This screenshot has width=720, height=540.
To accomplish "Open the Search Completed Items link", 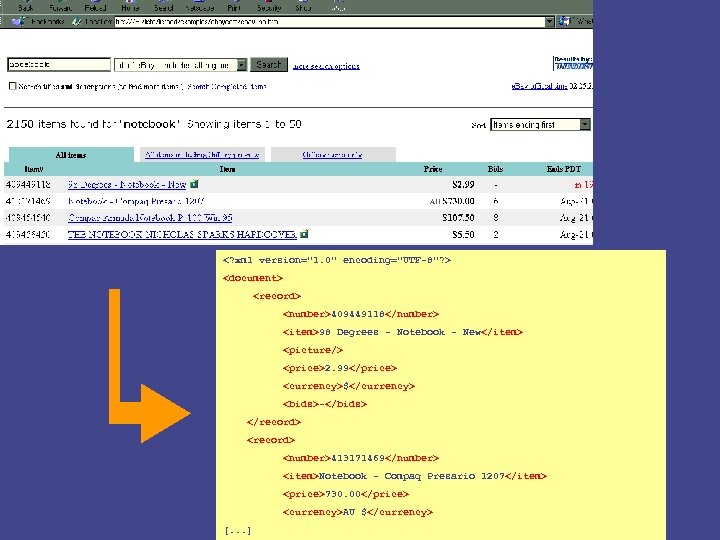I will [227, 86].
